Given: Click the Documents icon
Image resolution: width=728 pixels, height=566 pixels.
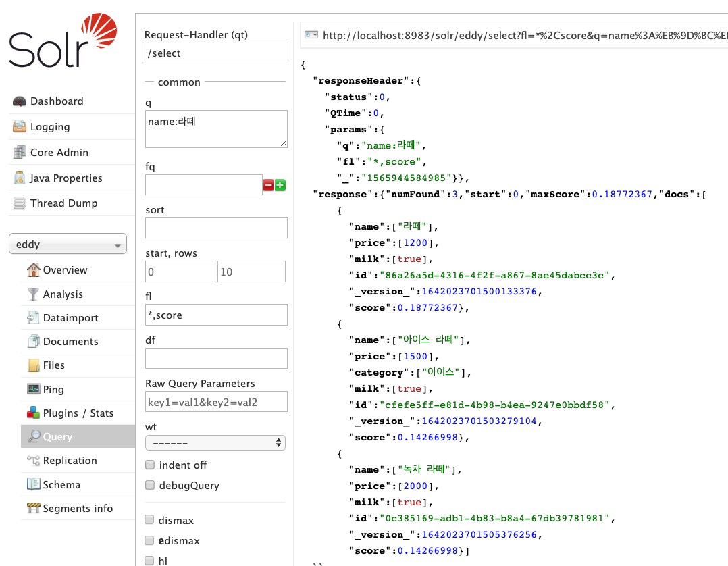Looking at the screenshot, I should point(34,341).
